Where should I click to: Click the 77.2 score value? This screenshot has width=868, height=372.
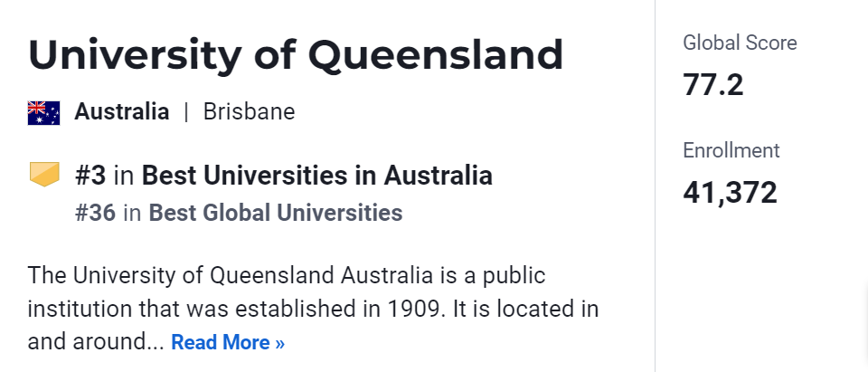tap(712, 84)
